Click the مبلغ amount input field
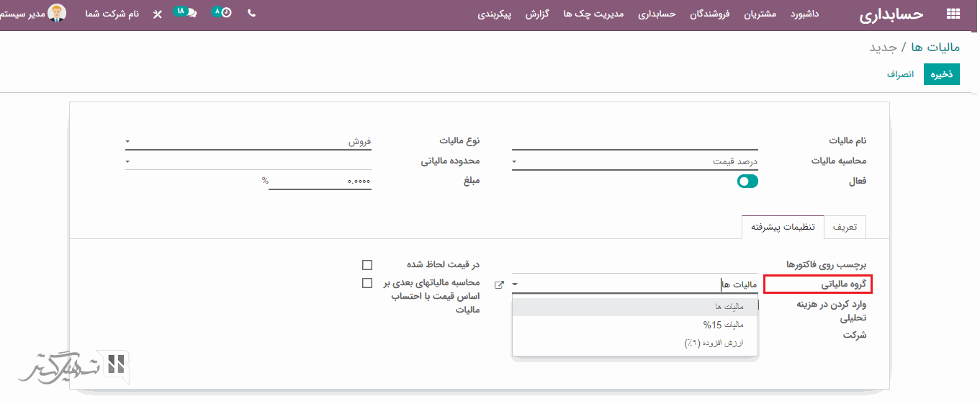The height and width of the screenshot is (404, 980). [320, 181]
